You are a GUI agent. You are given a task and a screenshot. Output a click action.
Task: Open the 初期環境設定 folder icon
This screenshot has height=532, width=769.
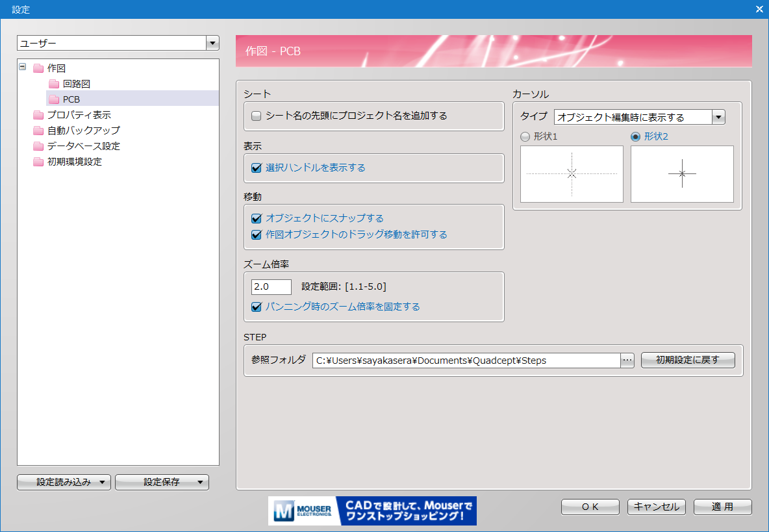coord(38,162)
